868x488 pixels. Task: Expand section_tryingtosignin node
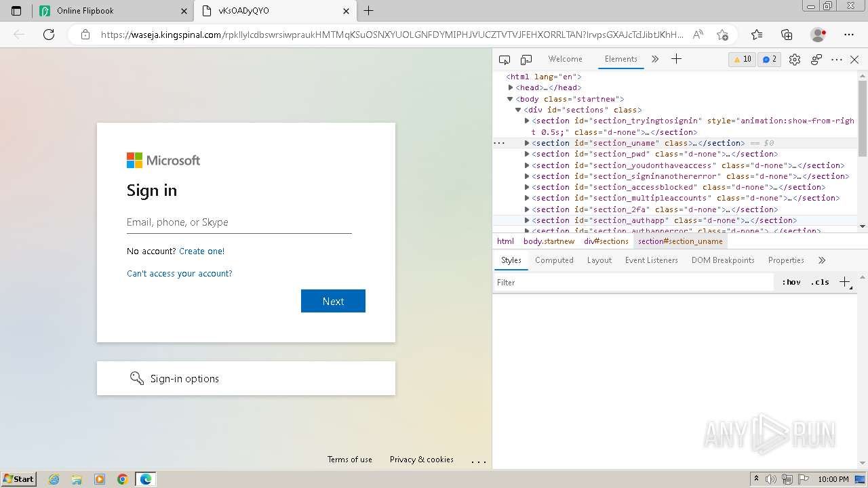527,121
